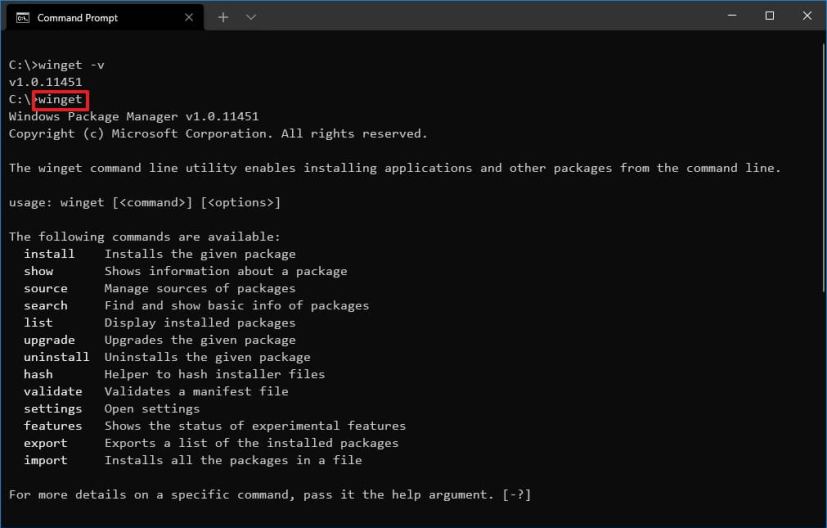Image resolution: width=827 pixels, height=528 pixels.
Task: Click 'Uninstalls the given package' description
Action: tap(207, 357)
